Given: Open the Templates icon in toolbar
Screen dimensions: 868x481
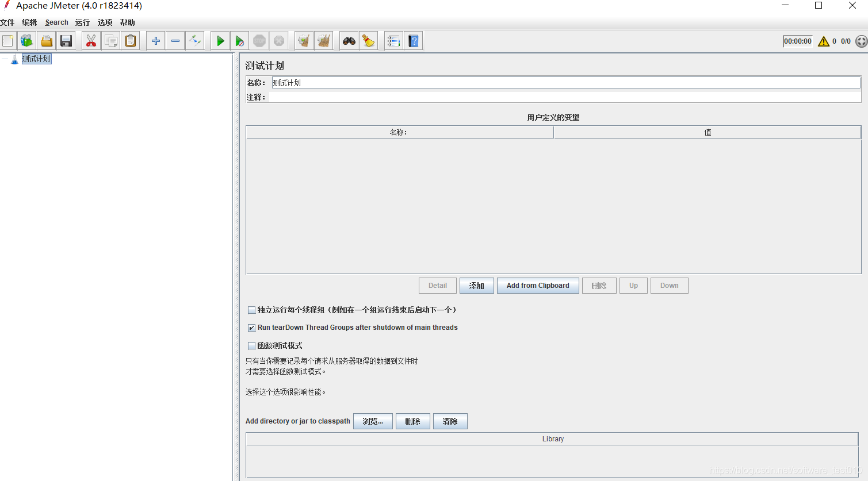Looking at the screenshot, I should (26, 41).
